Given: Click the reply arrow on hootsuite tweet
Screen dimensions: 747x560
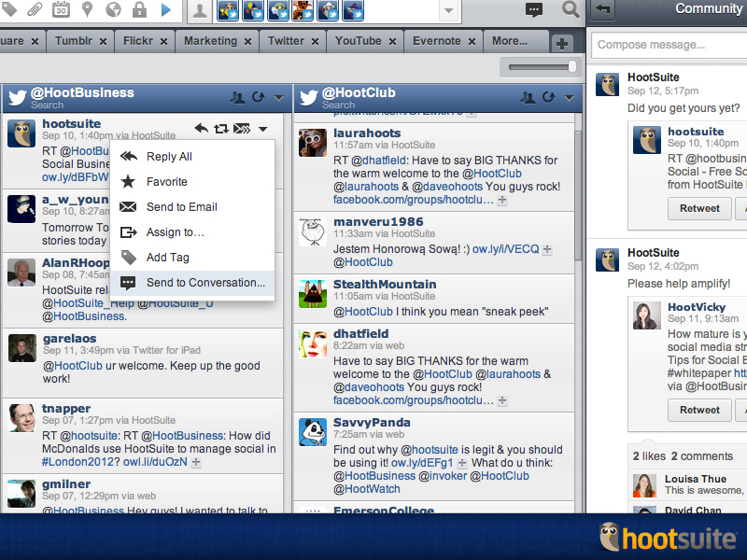Looking at the screenshot, I should click(x=201, y=129).
